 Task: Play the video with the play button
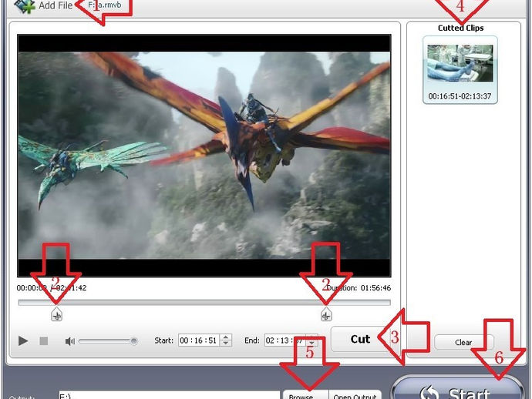pyautogui.click(x=22, y=340)
